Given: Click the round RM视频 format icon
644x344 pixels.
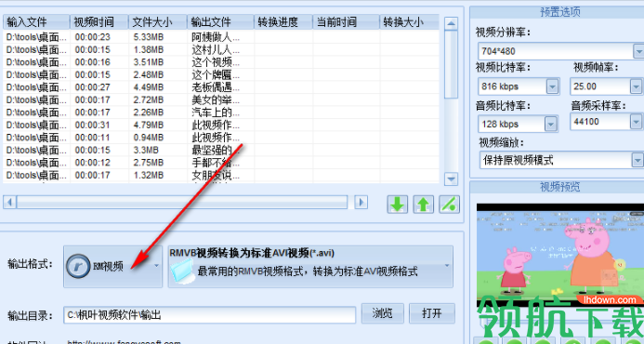Looking at the screenshot, I should (78, 266).
